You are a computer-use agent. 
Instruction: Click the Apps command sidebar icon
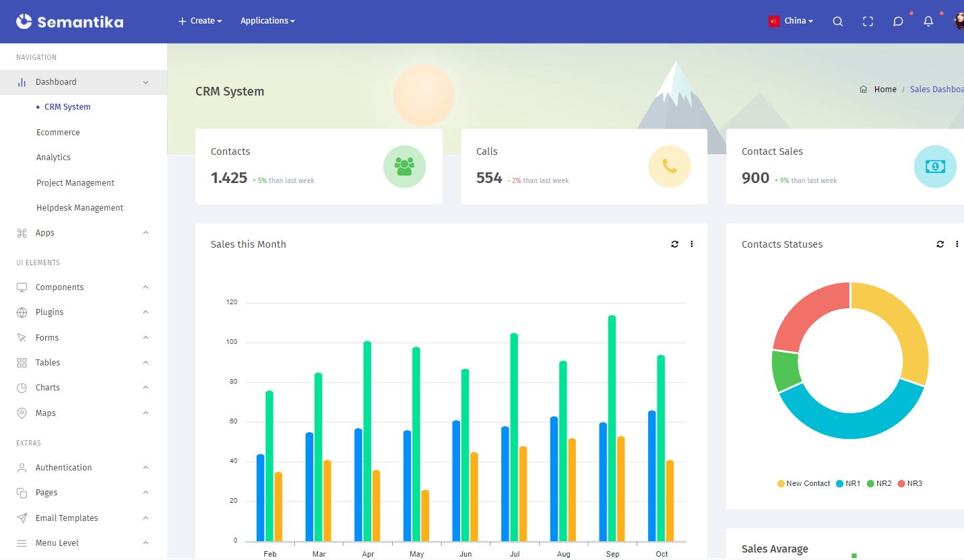pyautogui.click(x=22, y=233)
